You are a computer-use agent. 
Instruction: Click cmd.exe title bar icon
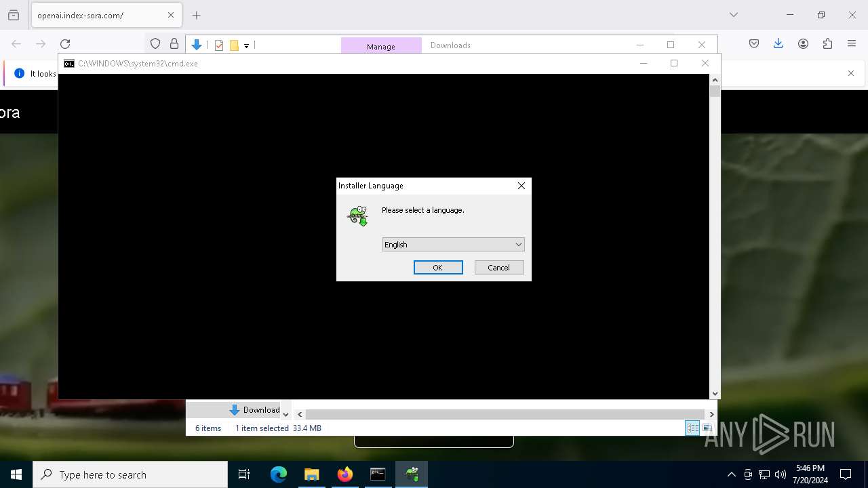coord(69,64)
